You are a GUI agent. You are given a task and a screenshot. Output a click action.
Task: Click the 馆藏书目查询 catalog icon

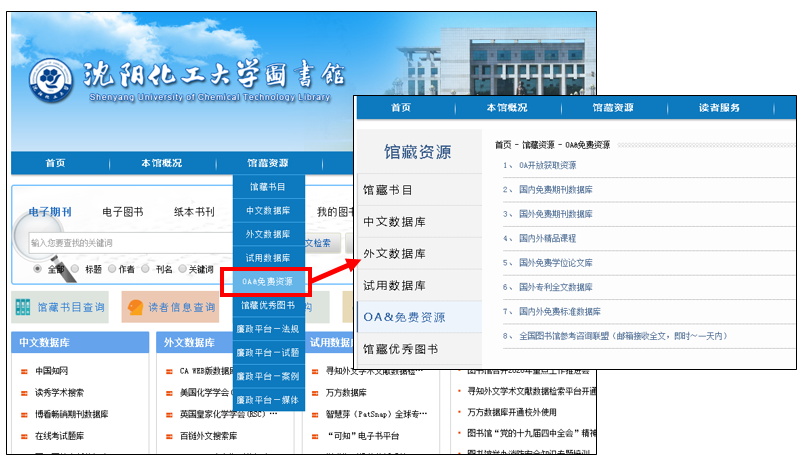click(x=26, y=307)
